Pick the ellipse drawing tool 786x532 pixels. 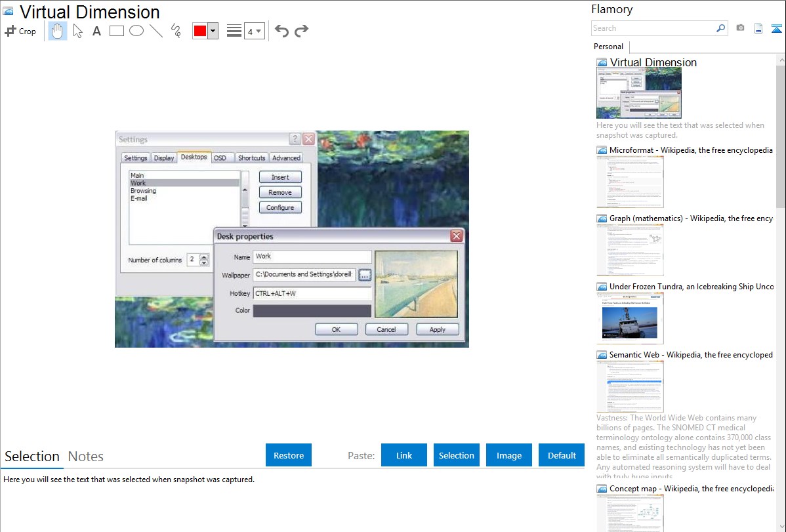coord(136,31)
